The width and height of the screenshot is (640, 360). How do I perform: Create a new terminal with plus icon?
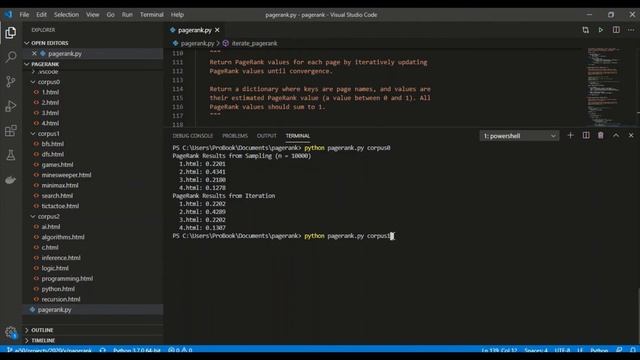(x=570, y=136)
